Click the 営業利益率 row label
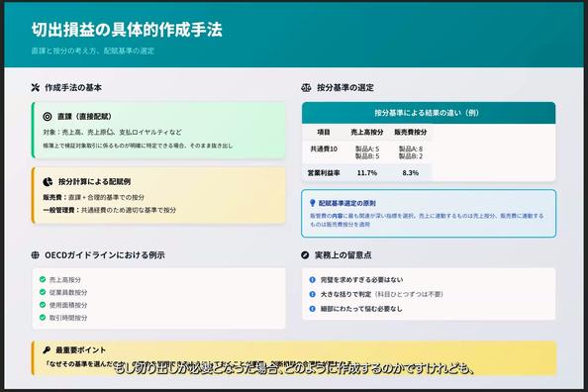588x392 pixels. click(324, 173)
